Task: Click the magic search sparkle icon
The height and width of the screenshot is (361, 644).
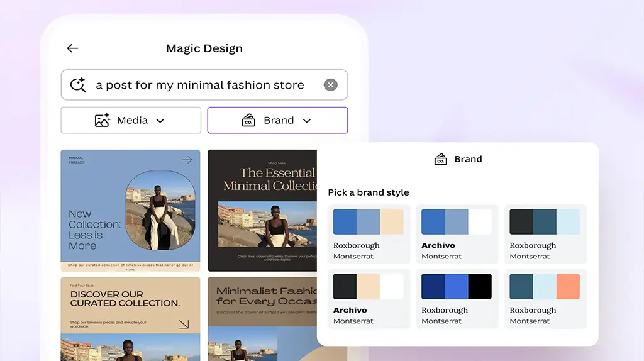Action: [78, 85]
